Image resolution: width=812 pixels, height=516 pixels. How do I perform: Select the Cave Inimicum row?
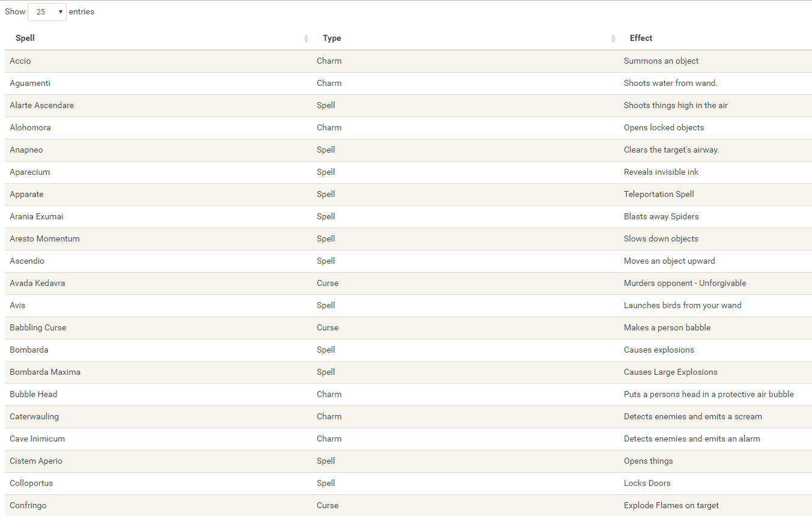(37, 439)
